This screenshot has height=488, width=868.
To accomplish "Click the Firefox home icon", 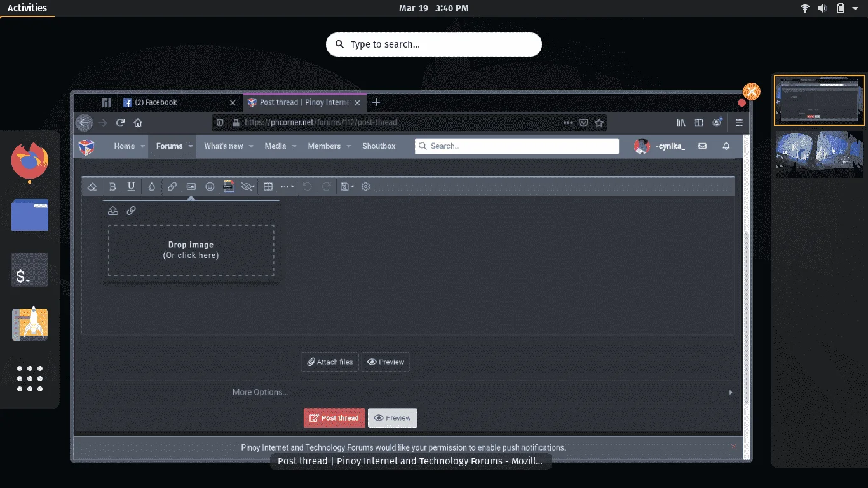I will click(138, 123).
